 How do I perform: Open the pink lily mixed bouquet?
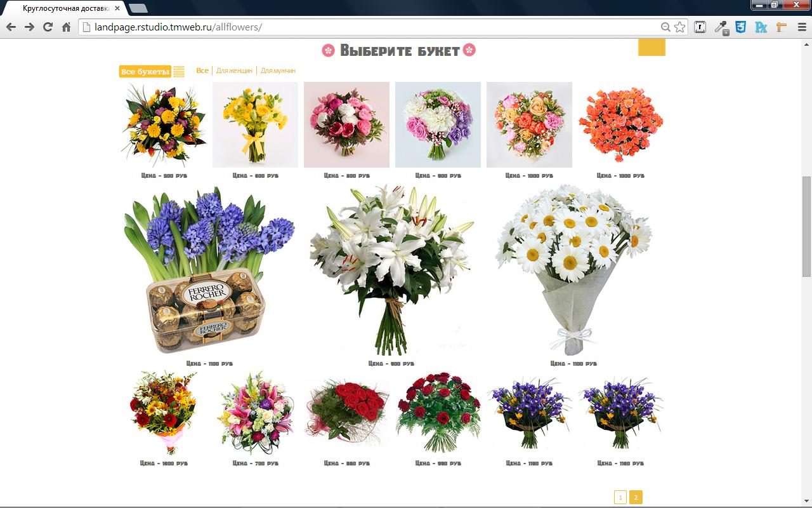(x=255, y=413)
